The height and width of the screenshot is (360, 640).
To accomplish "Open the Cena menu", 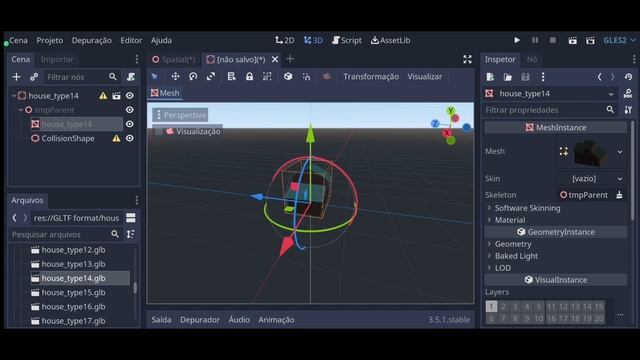I will point(18,40).
